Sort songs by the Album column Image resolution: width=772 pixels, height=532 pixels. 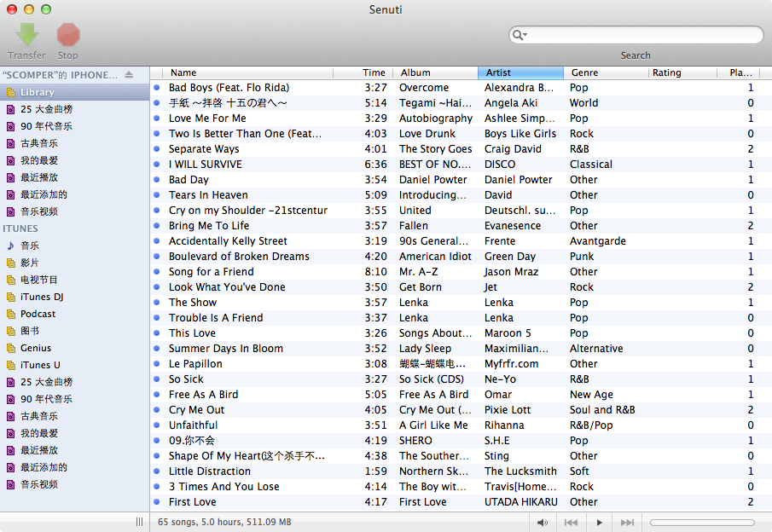tap(436, 72)
